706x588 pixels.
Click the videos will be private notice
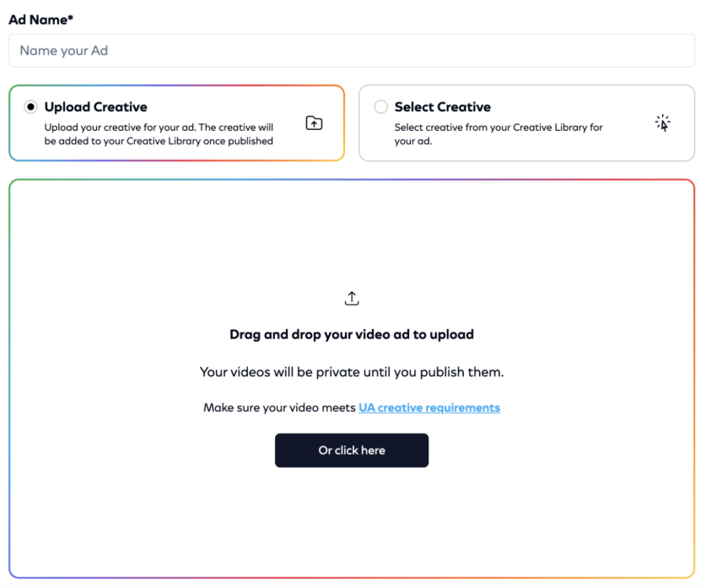(352, 372)
